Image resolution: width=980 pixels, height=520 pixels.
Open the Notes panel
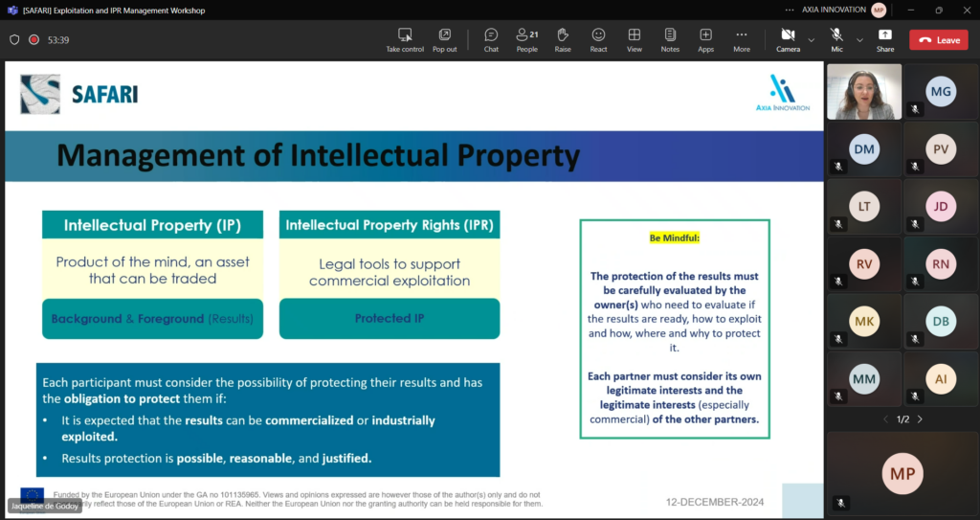pyautogui.click(x=670, y=40)
